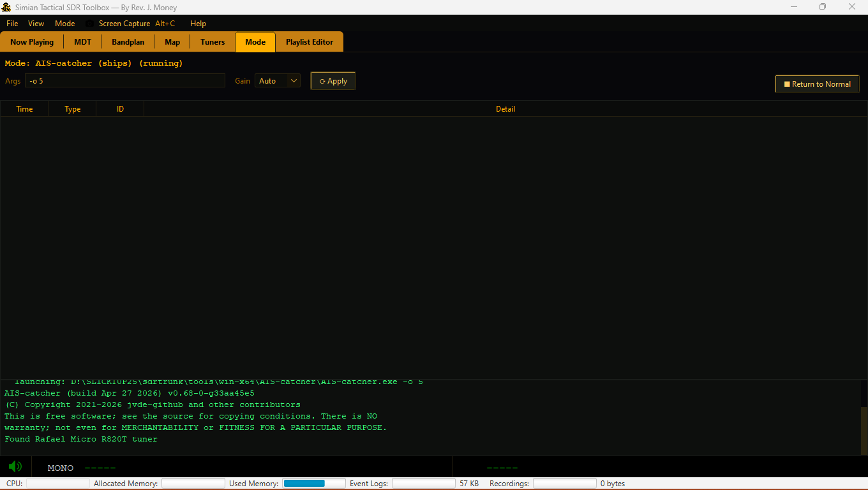Click the MERCHANTABILITY warranty log line
Viewport: 868px width, 490px height.
coord(196,427)
